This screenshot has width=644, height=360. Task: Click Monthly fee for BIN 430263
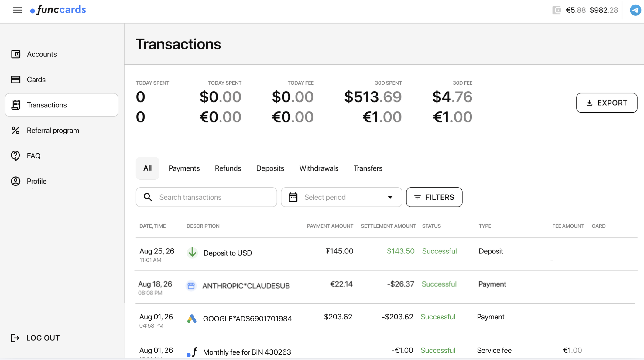(x=247, y=352)
